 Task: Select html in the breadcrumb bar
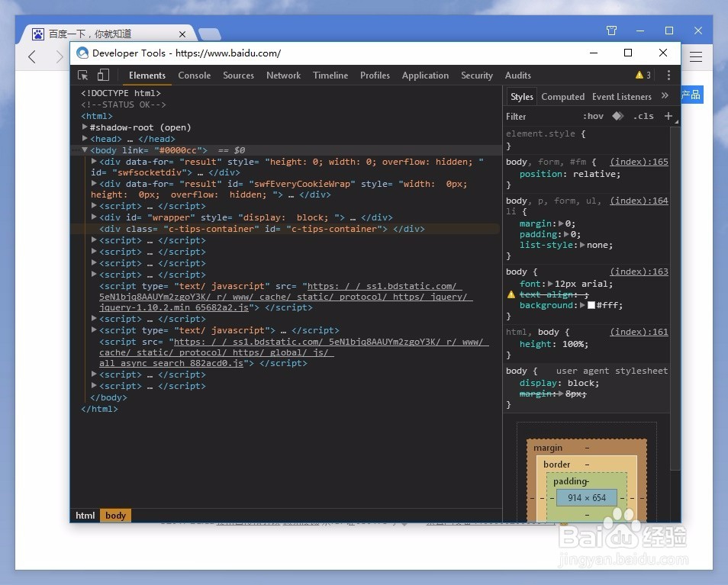[x=85, y=516]
